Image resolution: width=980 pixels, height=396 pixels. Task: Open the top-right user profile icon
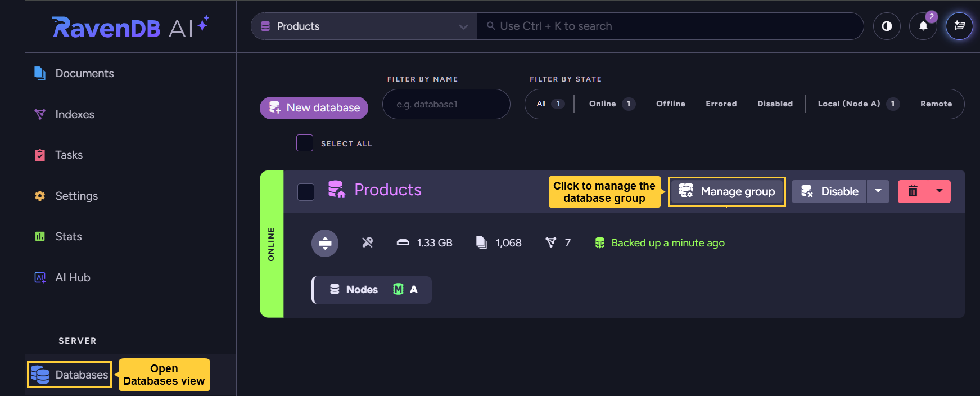[x=959, y=26]
